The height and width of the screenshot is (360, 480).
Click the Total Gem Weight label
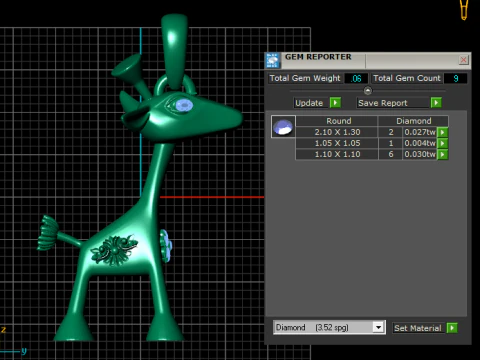point(305,78)
